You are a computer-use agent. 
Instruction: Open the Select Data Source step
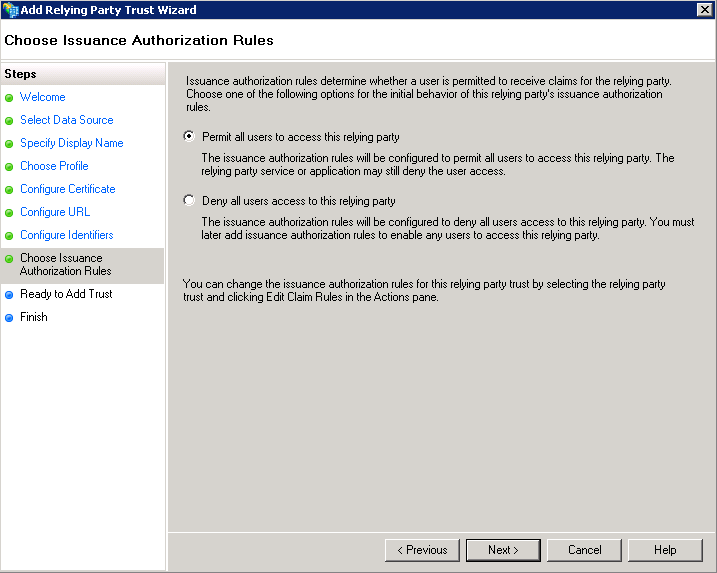67,120
